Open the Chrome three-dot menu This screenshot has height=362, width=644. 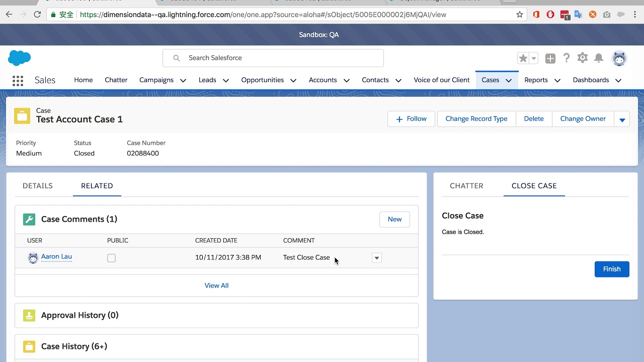pos(635,15)
